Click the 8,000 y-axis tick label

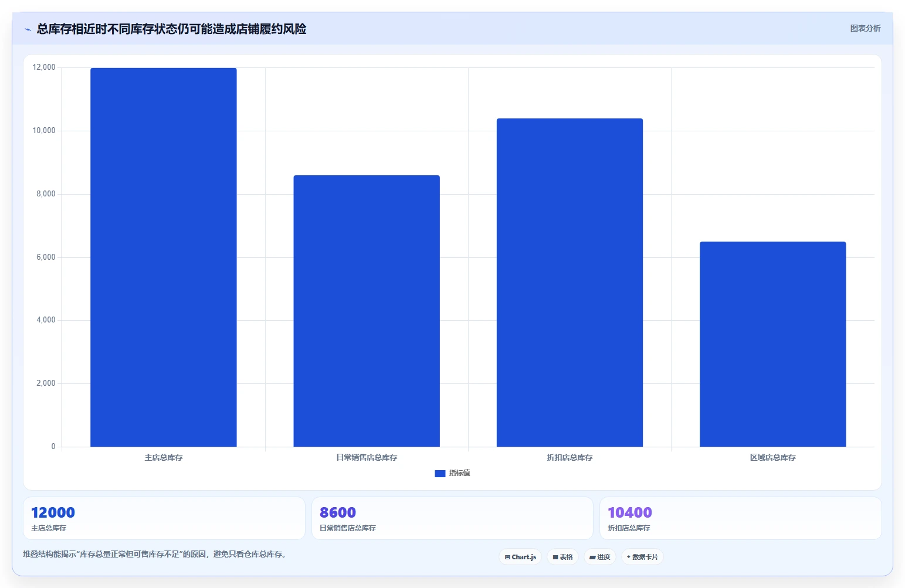(x=46, y=194)
